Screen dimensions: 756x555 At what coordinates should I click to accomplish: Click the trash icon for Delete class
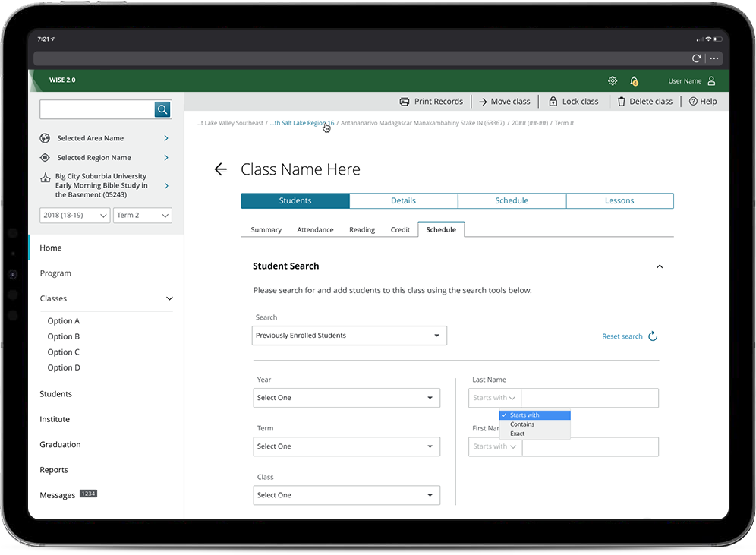click(x=622, y=102)
